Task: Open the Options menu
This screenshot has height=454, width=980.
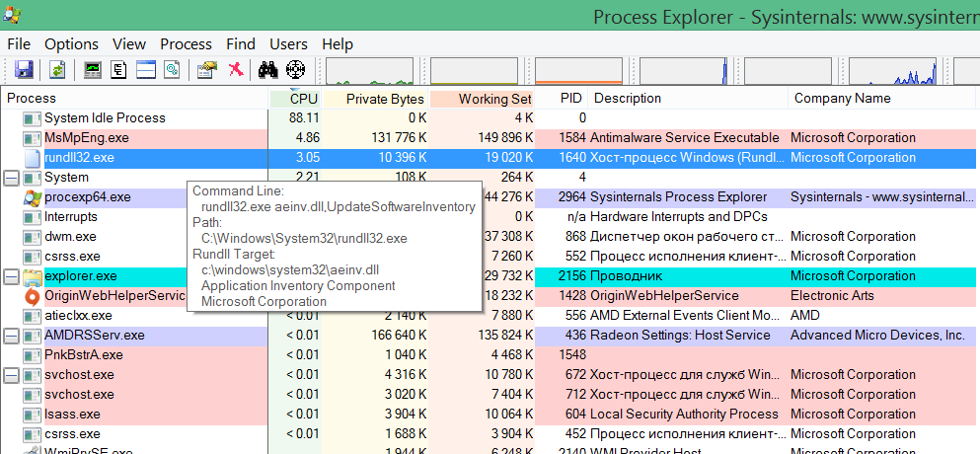Action: 71,44
